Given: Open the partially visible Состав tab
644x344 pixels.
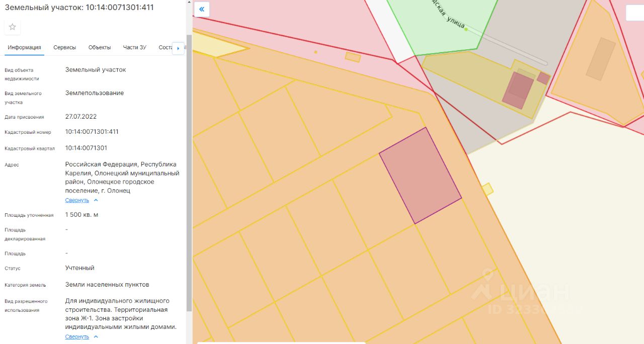Looking at the screenshot, I should pos(165,47).
